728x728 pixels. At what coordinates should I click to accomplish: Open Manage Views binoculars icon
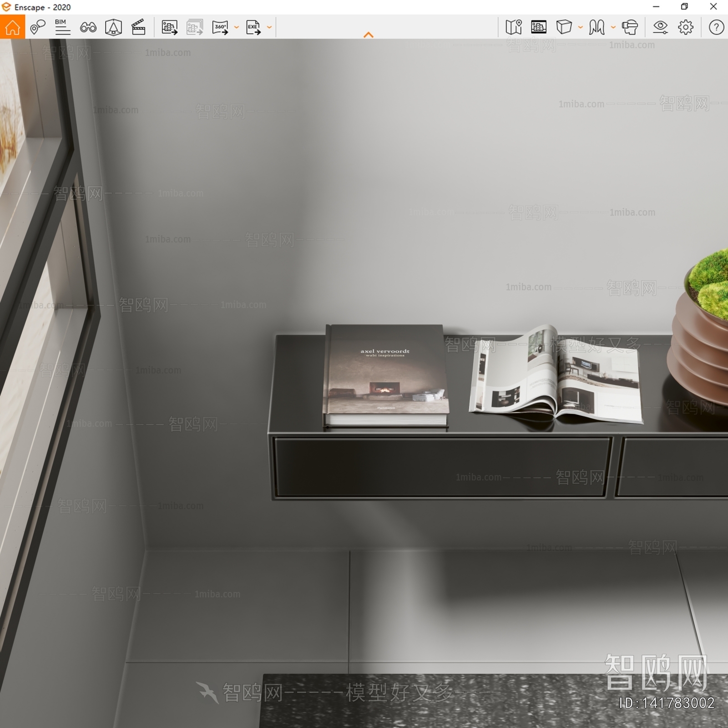point(88,27)
